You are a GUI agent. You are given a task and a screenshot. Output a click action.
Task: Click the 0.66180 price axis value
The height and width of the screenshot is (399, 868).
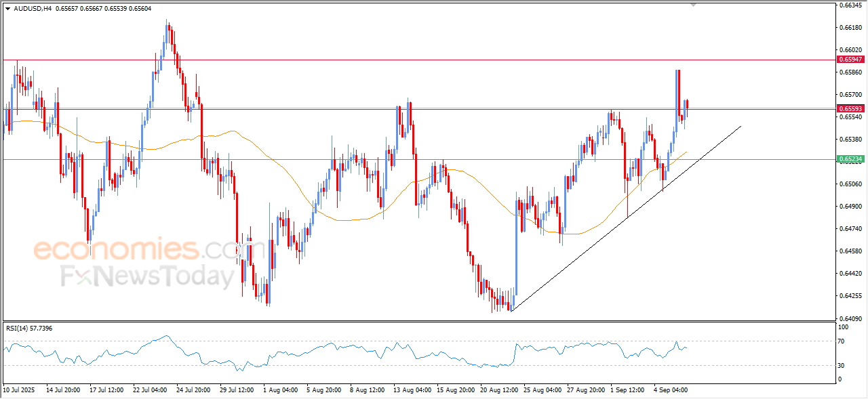(x=850, y=28)
